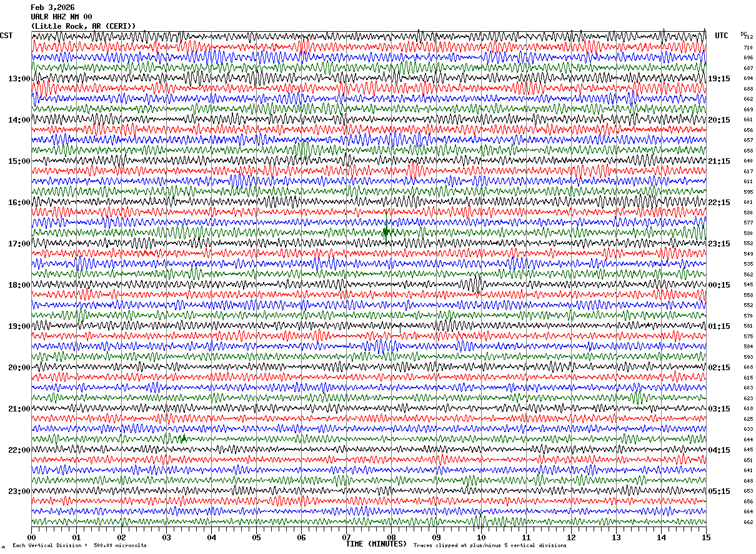
Task: Select the 15:00 CST time label
Action: (x=19, y=161)
